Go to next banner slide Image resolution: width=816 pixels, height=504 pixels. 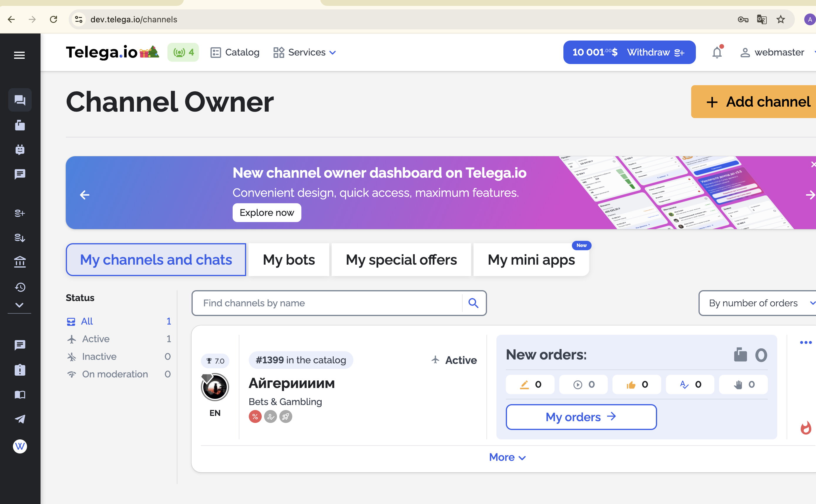[x=810, y=195]
